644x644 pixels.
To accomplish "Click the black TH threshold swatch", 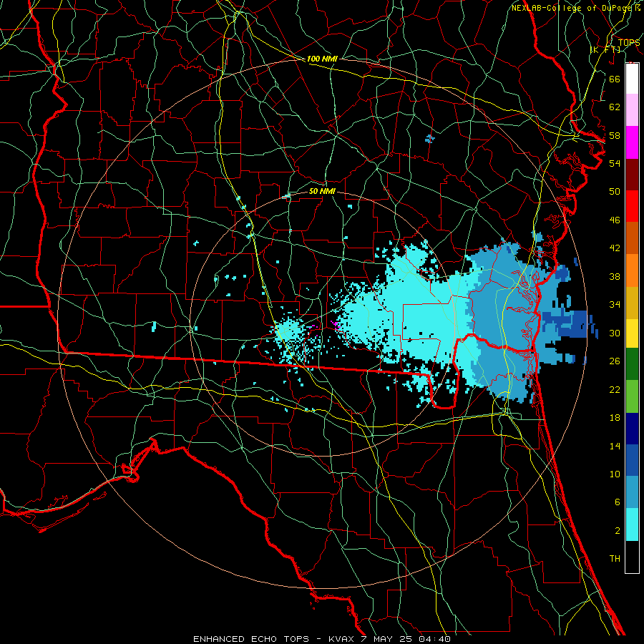I will tap(632, 557).
